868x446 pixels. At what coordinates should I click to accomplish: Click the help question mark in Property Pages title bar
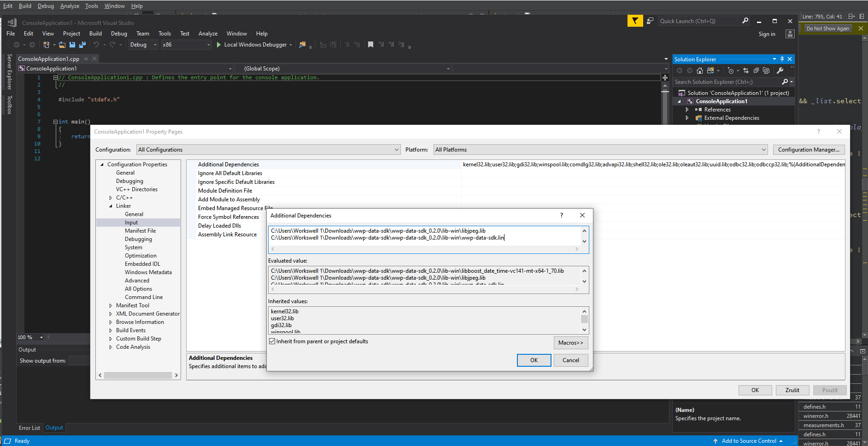[818, 131]
